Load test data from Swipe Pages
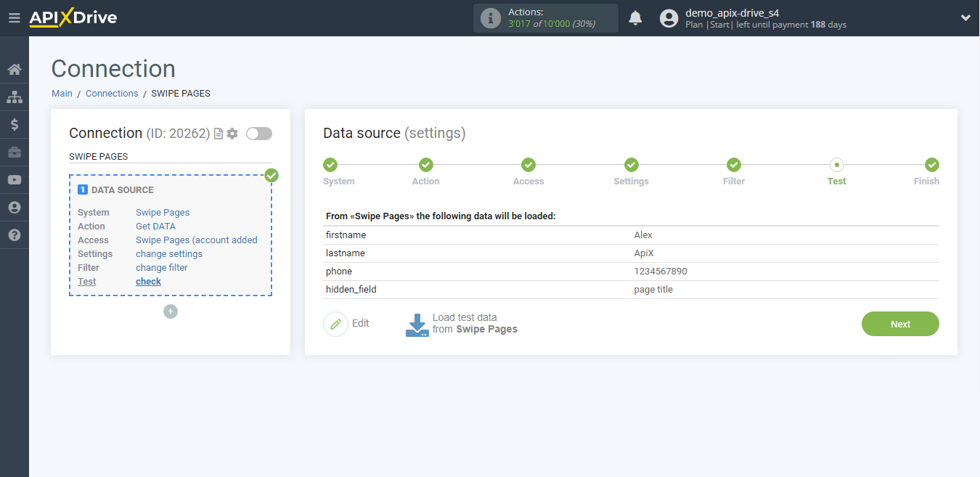Viewport: 980px width, 477px height. (x=475, y=324)
